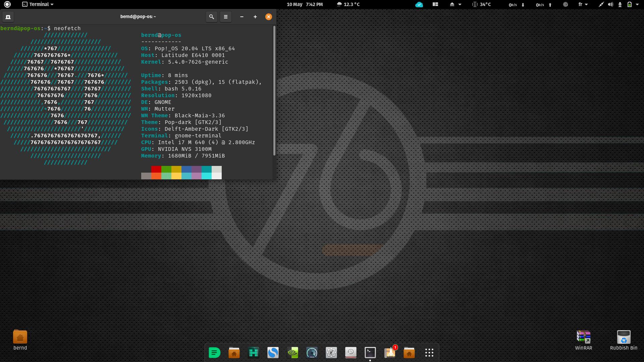Open the date and time calendar menu
Image resolution: width=644 pixels, height=362 pixels.
(305, 4)
